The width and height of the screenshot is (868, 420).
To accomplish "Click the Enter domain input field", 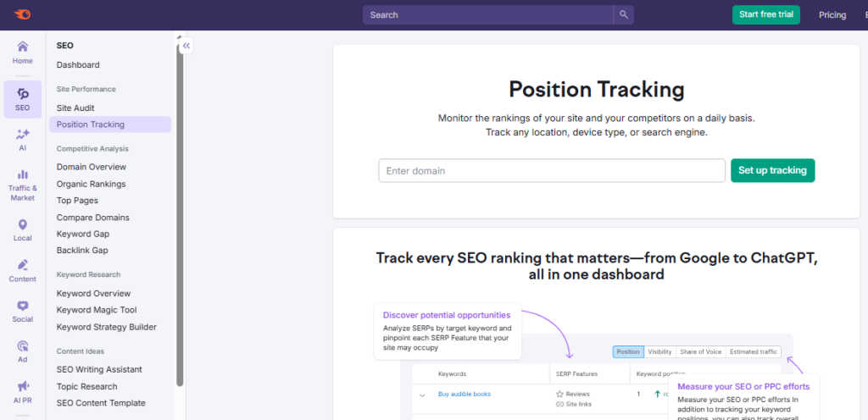I will click(x=551, y=171).
